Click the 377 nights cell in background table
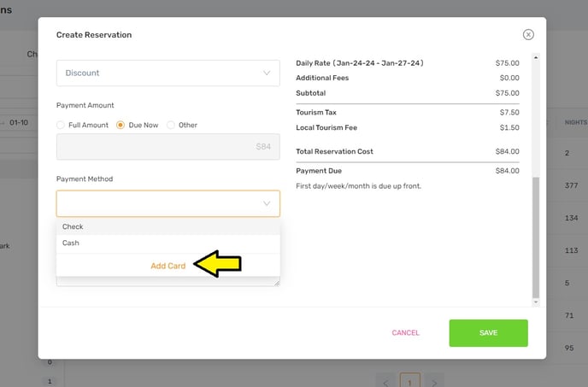Screen dimensions: 588x387 click(x=571, y=185)
